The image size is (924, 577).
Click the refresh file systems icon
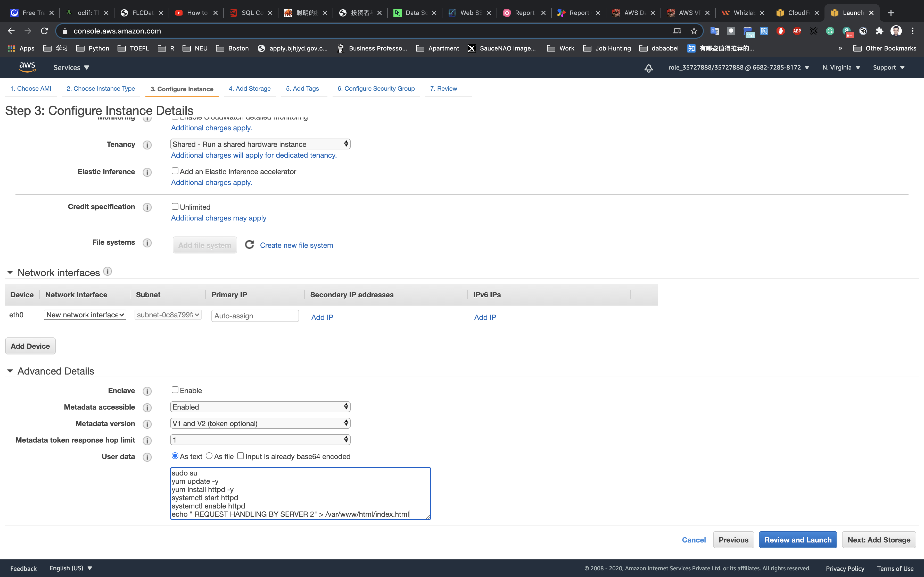point(249,245)
